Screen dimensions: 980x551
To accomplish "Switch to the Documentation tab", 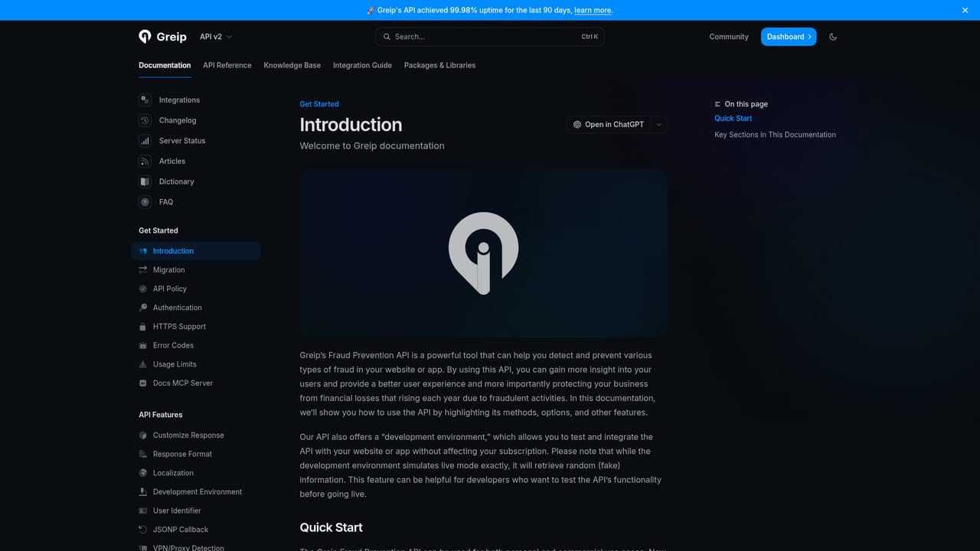I will pos(165,65).
